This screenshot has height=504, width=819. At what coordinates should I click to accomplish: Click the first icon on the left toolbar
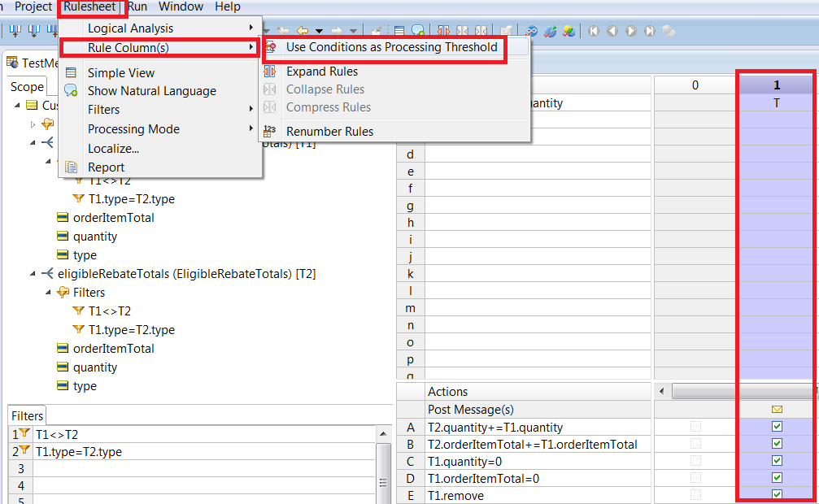[15, 31]
